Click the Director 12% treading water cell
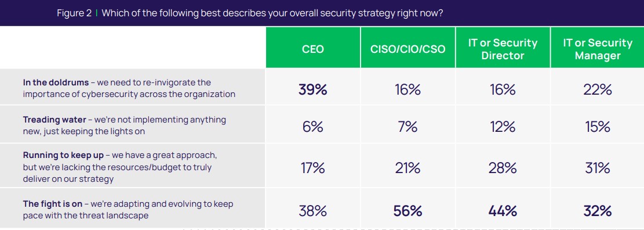 [503, 127]
